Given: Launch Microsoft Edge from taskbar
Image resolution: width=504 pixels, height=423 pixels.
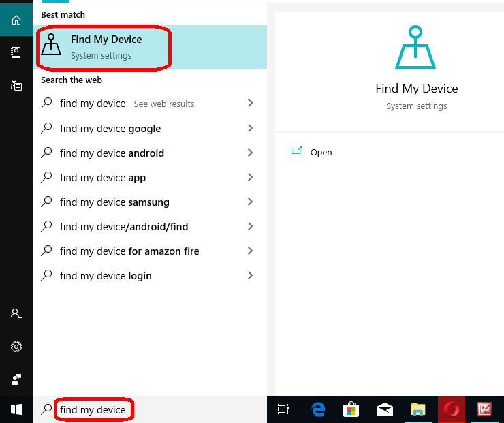Looking at the screenshot, I should tap(318, 409).
